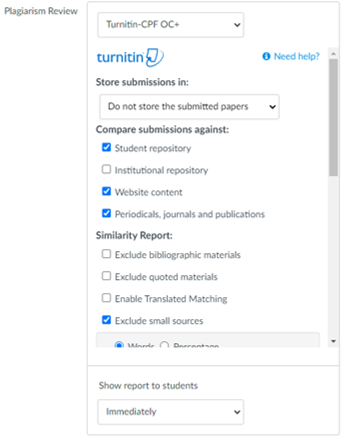Click the Store submissions in: heading

(142, 82)
